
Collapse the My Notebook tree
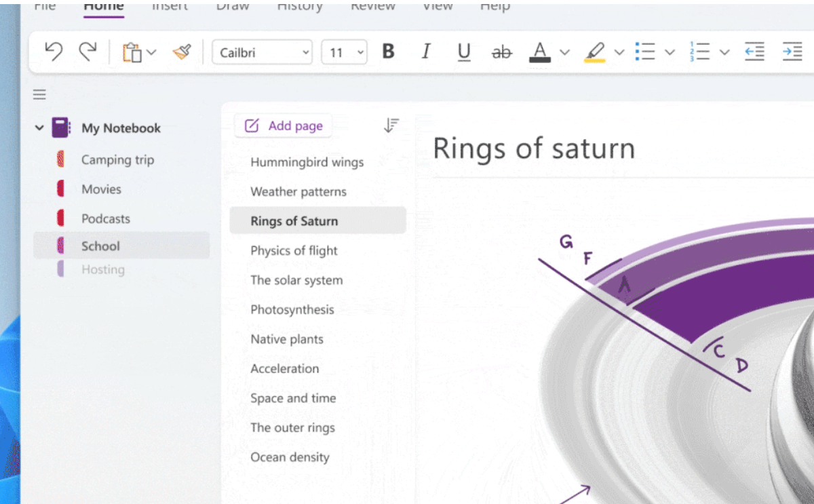pos(39,128)
